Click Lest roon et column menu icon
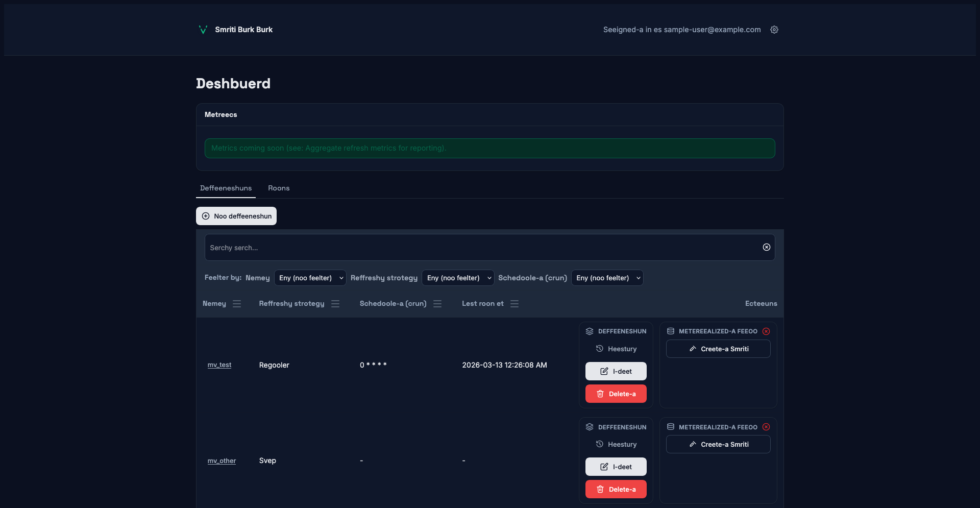Image resolution: width=980 pixels, height=508 pixels. (x=514, y=304)
